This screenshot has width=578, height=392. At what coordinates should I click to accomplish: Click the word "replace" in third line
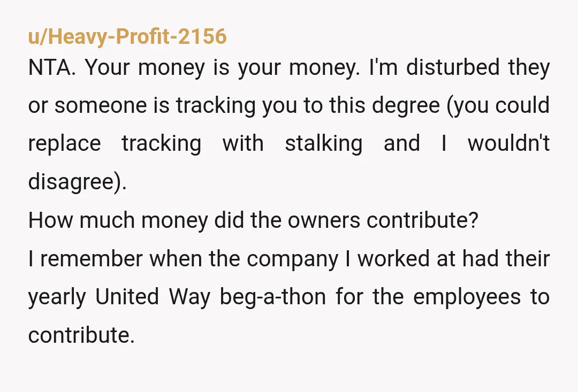tap(65, 145)
